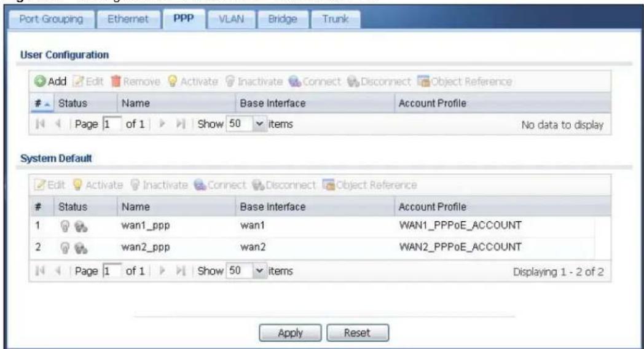The image size is (644, 349).
Task: Switch to Port Grouping tab
Action: point(52,19)
